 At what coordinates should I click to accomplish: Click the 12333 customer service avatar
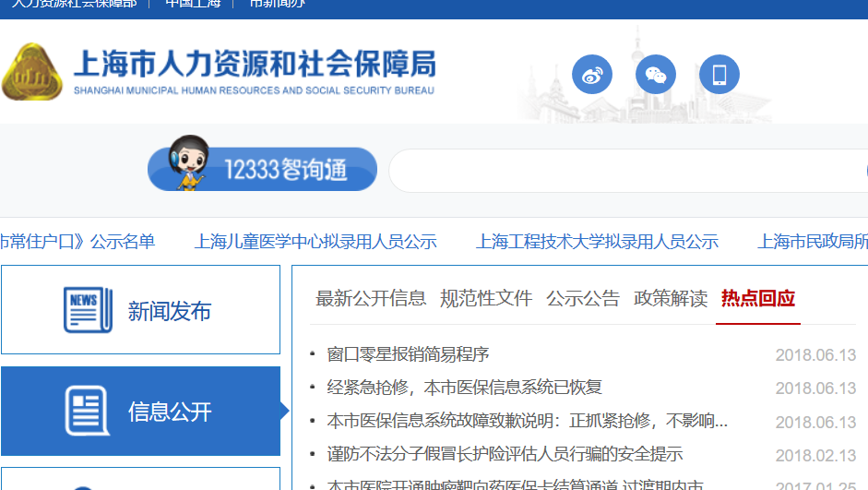coord(188,162)
